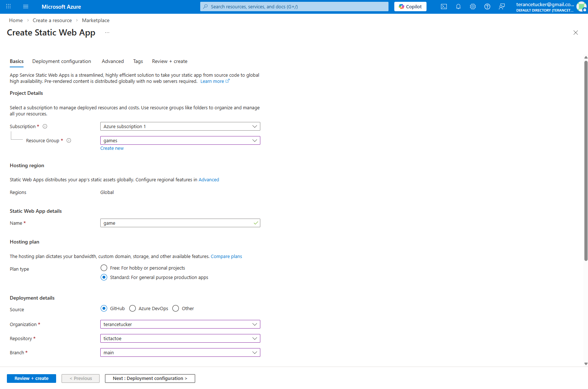Open the Azure portal apps grid icon
Image resolution: width=588 pixels, height=389 pixels.
tap(8, 7)
